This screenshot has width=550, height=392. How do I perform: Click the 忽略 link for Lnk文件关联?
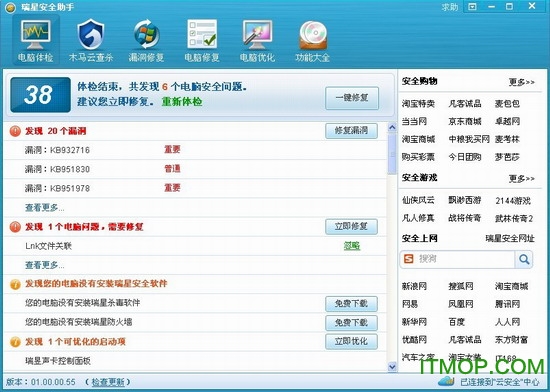coord(352,246)
